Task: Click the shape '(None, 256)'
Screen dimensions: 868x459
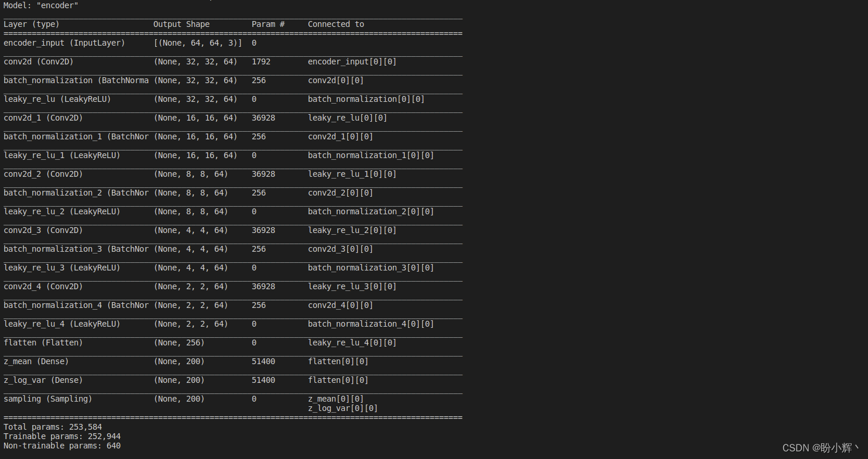Action: click(179, 342)
